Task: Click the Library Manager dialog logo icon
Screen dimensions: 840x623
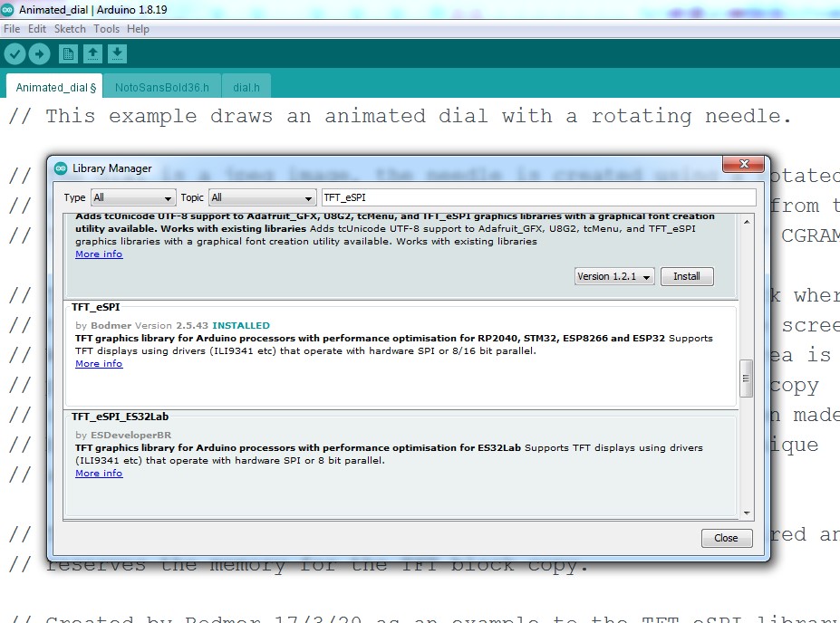Action: pos(61,168)
